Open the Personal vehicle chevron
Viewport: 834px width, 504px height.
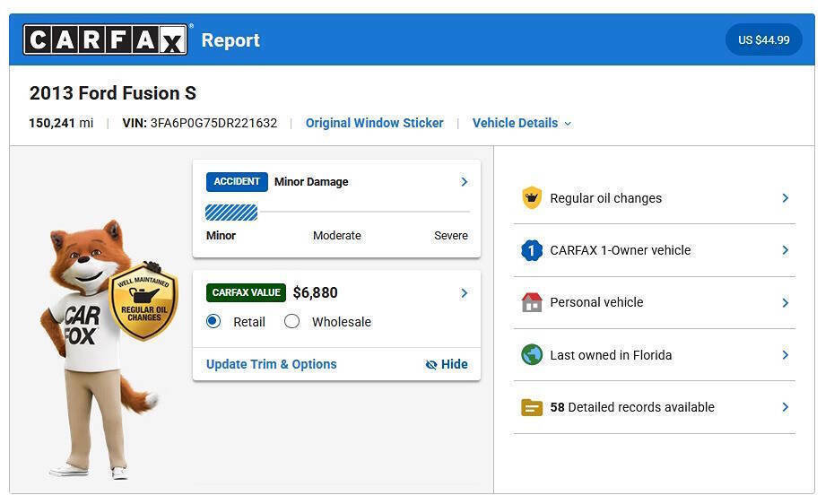785,302
